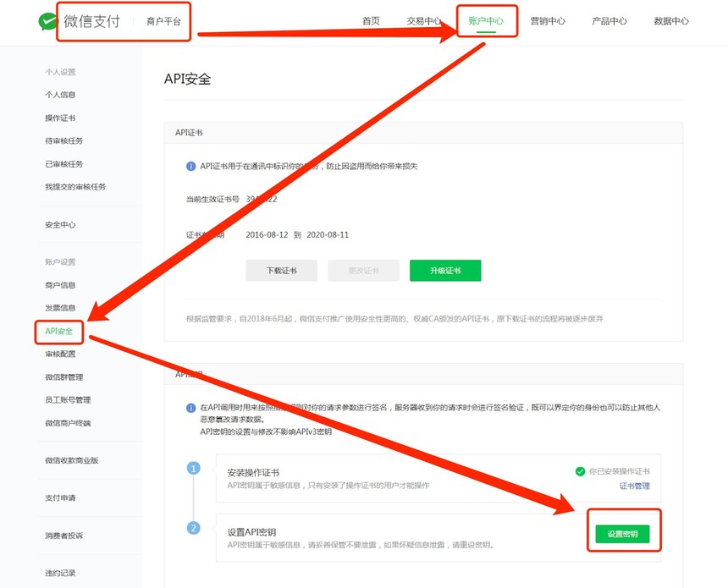Click the green 升级证书 button

point(445,271)
